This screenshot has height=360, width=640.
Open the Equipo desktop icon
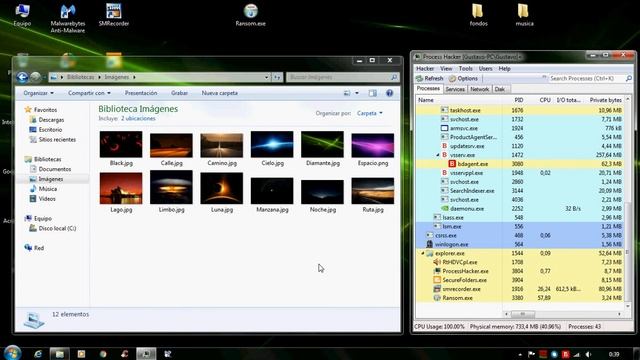click(22, 15)
